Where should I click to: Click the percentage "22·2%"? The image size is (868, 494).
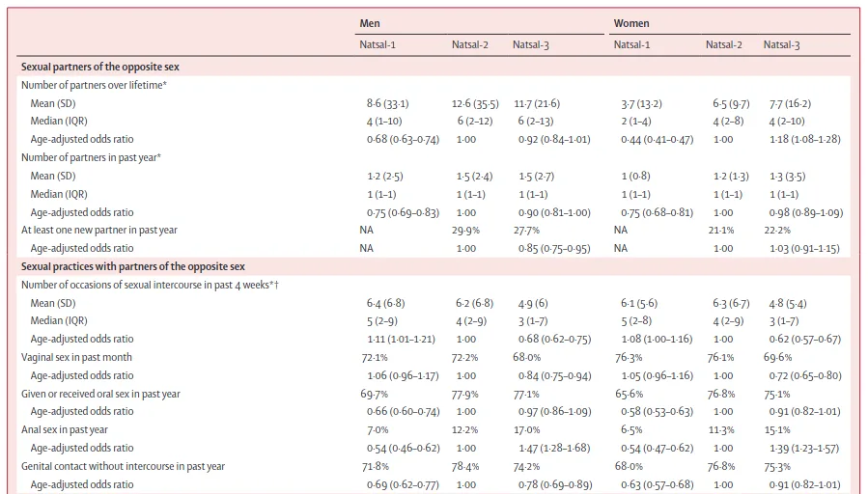click(777, 231)
